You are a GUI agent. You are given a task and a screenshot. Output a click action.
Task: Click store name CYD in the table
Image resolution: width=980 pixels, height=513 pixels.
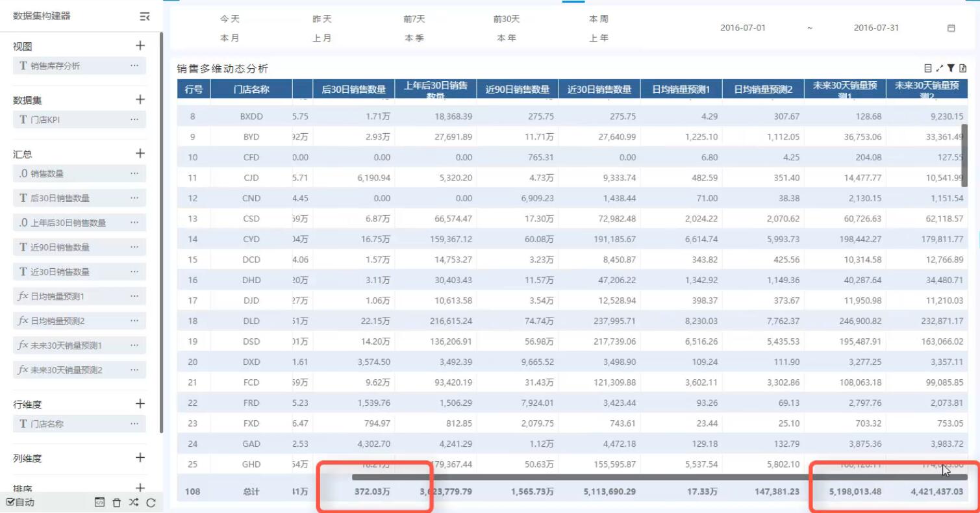pos(251,239)
